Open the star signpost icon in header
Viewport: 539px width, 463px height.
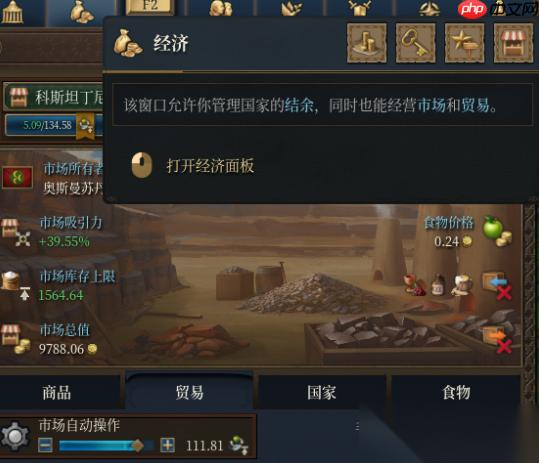(x=464, y=43)
